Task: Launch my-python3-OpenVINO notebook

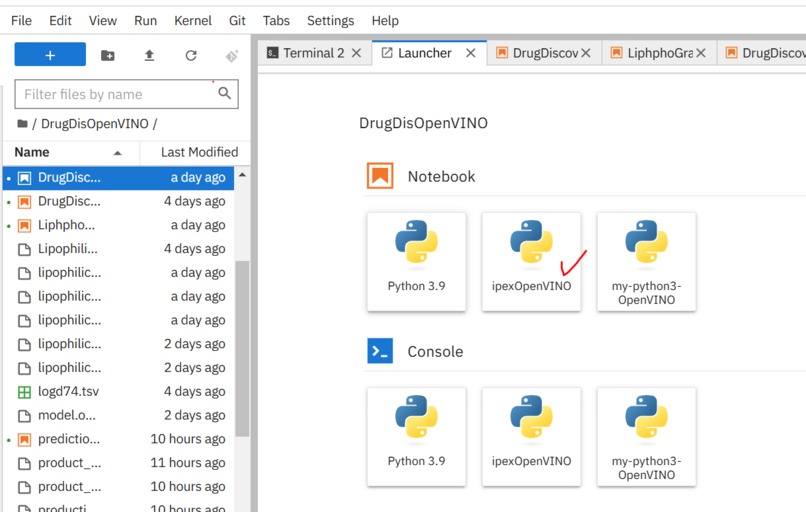Action: click(647, 262)
